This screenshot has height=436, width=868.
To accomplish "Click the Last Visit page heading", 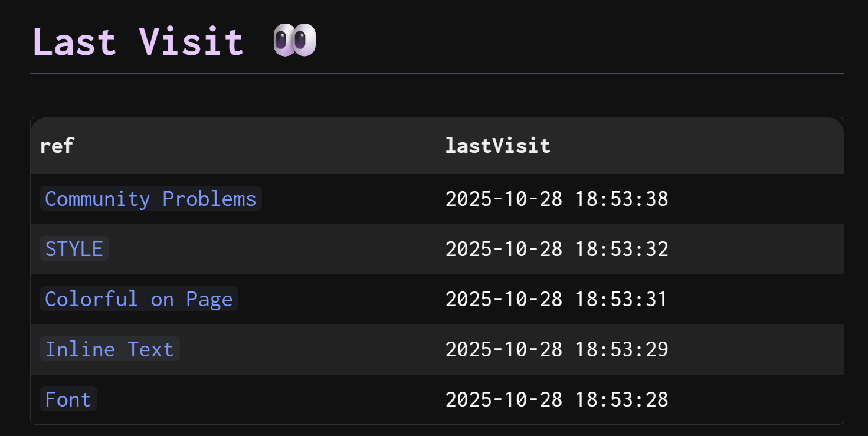I will (x=137, y=42).
